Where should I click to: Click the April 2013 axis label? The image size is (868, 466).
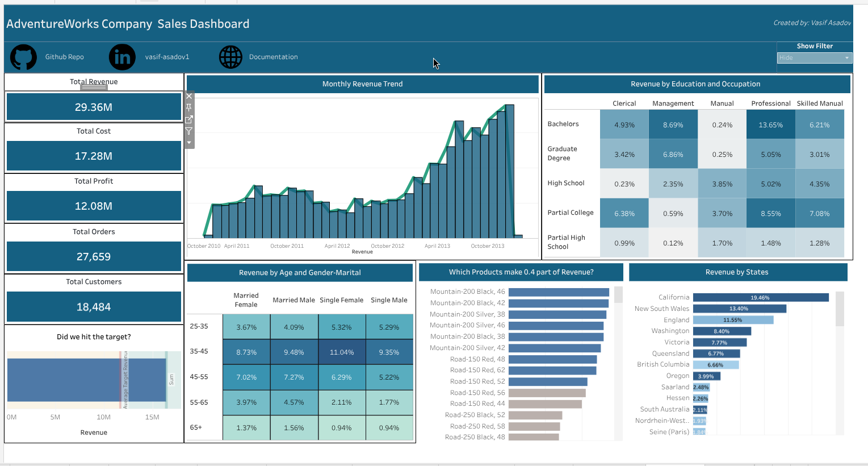(x=437, y=246)
